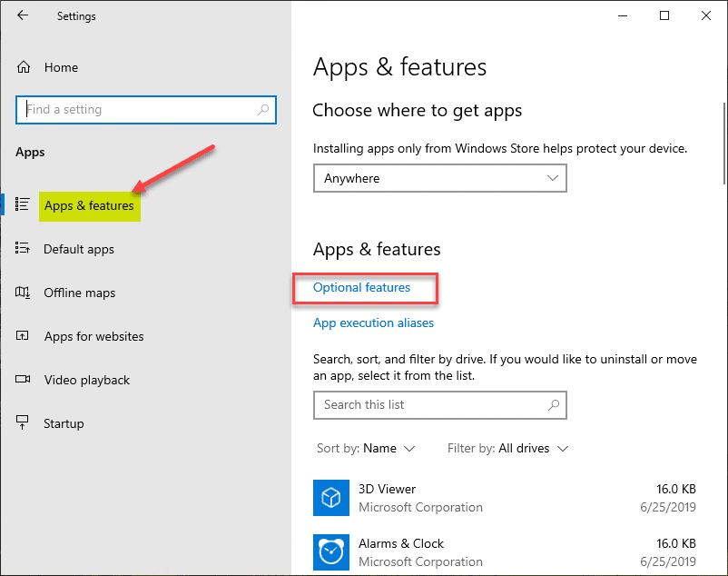Screen dimensions: 728x576
Task: Select the Alarms & Clock app name
Action: point(401,543)
